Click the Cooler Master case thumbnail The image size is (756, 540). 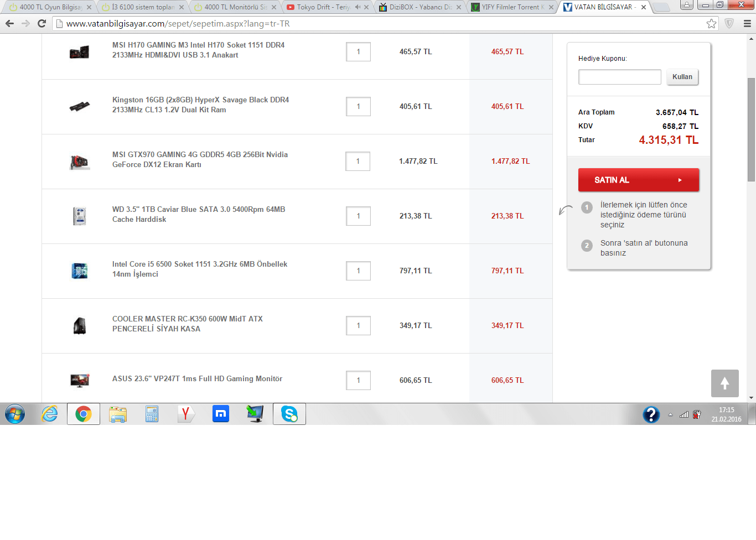tap(80, 325)
